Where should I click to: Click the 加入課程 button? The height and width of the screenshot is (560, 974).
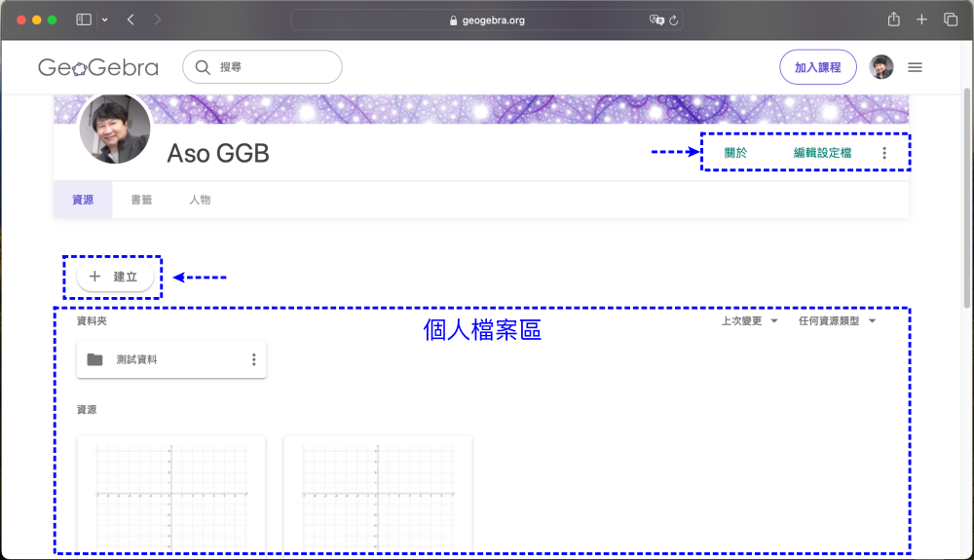818,67
